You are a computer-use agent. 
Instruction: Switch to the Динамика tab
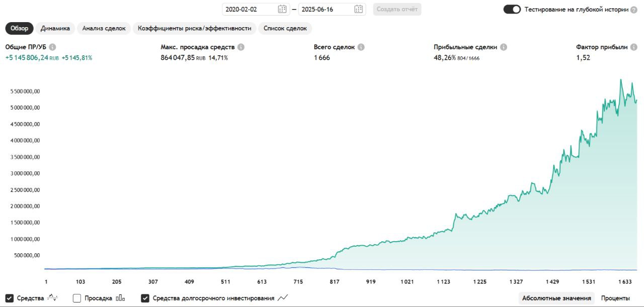point(55,28)
